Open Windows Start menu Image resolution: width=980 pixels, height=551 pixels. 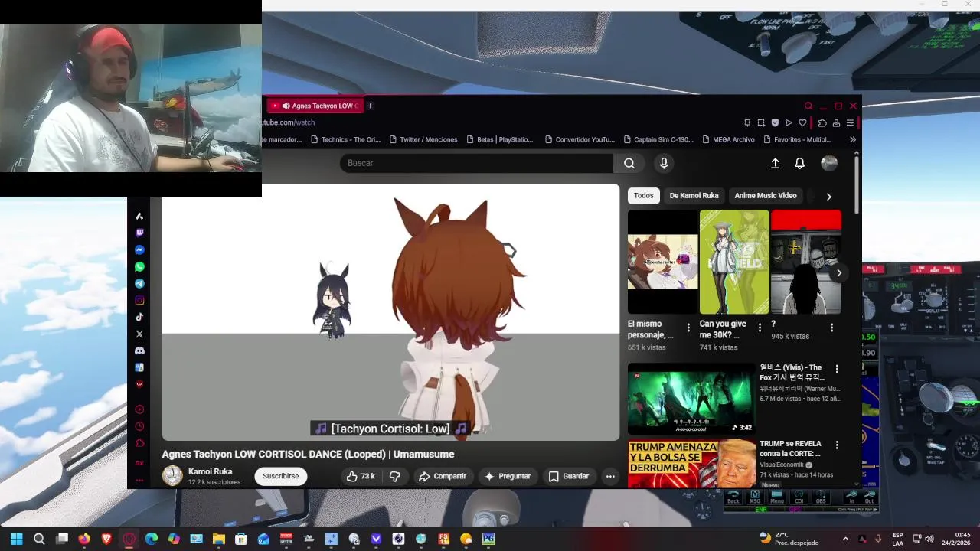[16, 539]
